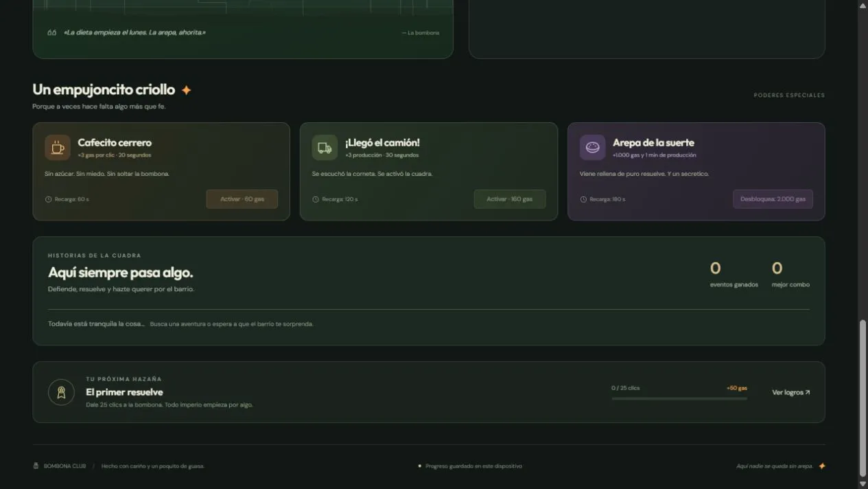Click the TU PRÓXIMA HAZAÑA label
This screenshot has width=868, height=489.
(124, 379)
